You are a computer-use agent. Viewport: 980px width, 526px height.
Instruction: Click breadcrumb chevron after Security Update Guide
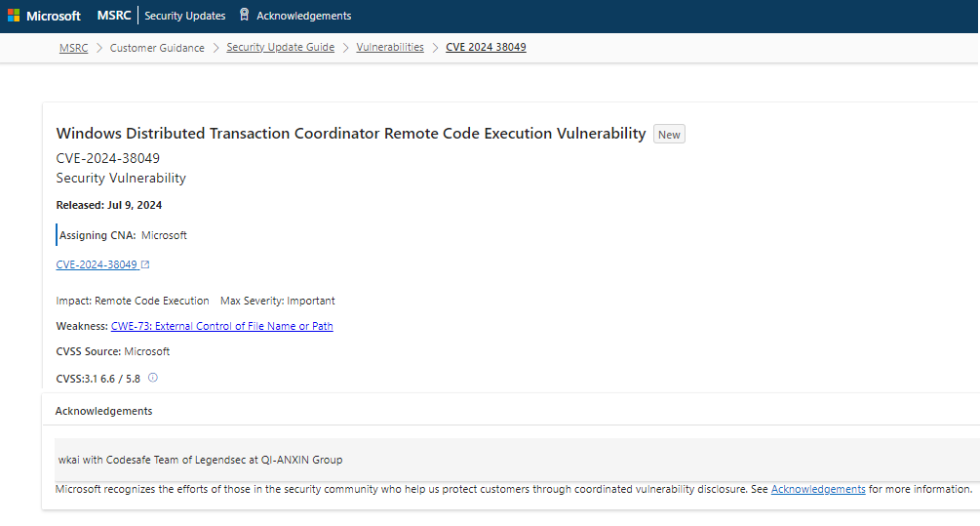coord(345,48)
